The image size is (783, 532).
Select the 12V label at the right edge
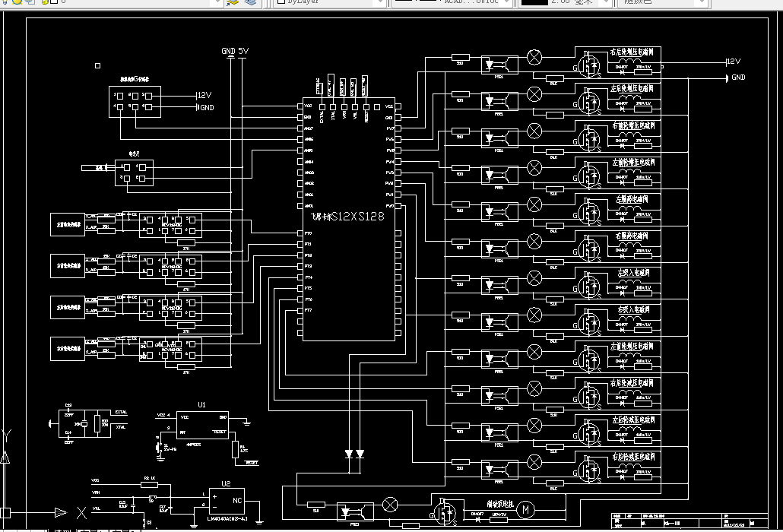point(734,62)
